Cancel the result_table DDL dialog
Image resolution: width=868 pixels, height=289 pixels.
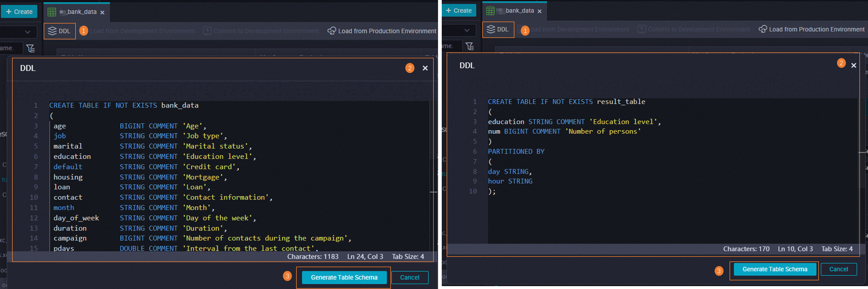[x=838, y=269]
